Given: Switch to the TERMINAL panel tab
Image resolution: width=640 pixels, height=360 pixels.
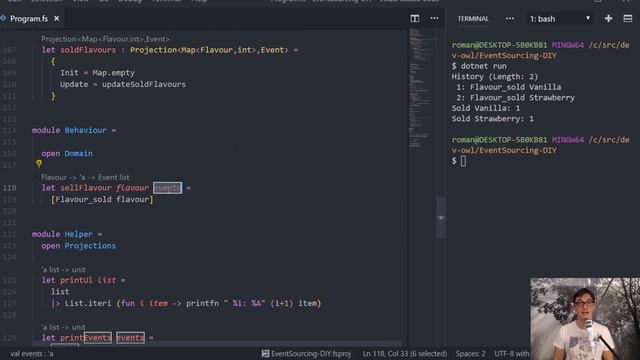Looking at the screenshot, I should [473, 19].
